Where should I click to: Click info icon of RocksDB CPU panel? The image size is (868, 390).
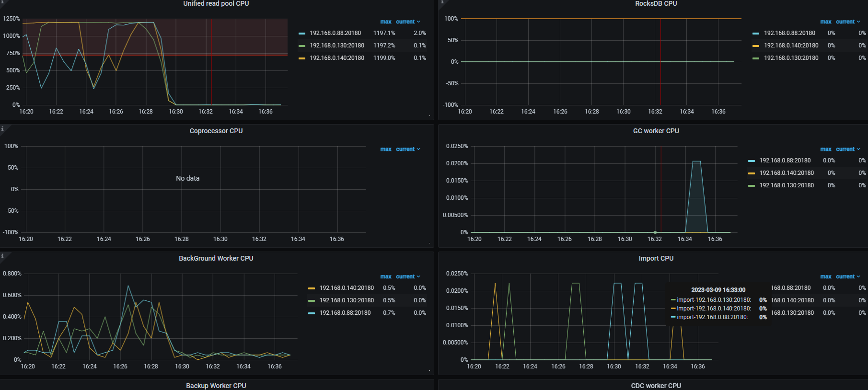(441, 2)
